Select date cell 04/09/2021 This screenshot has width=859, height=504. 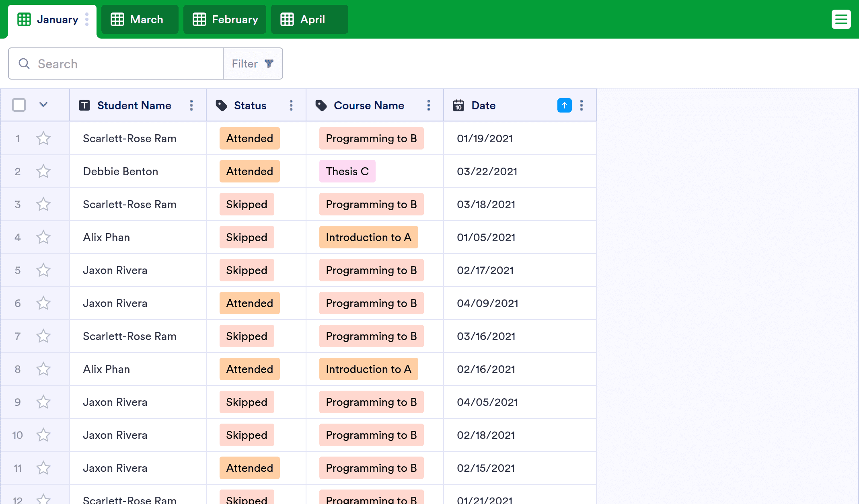click(520, 303)
